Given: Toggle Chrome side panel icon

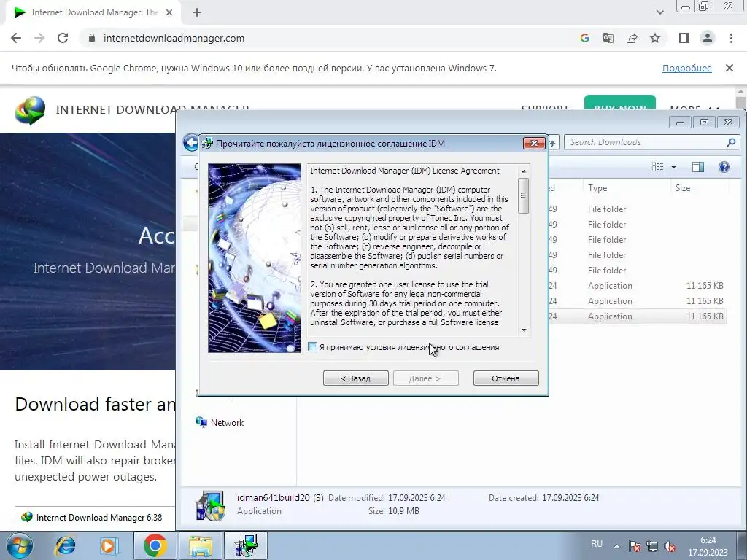Looking at the screenshot, I should tap(684, 38).
